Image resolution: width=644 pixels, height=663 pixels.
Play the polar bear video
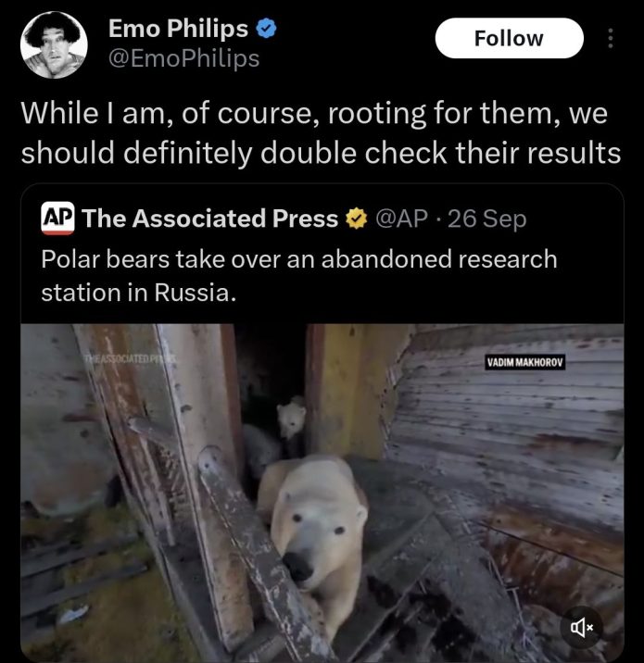click(x=322, y=493)
